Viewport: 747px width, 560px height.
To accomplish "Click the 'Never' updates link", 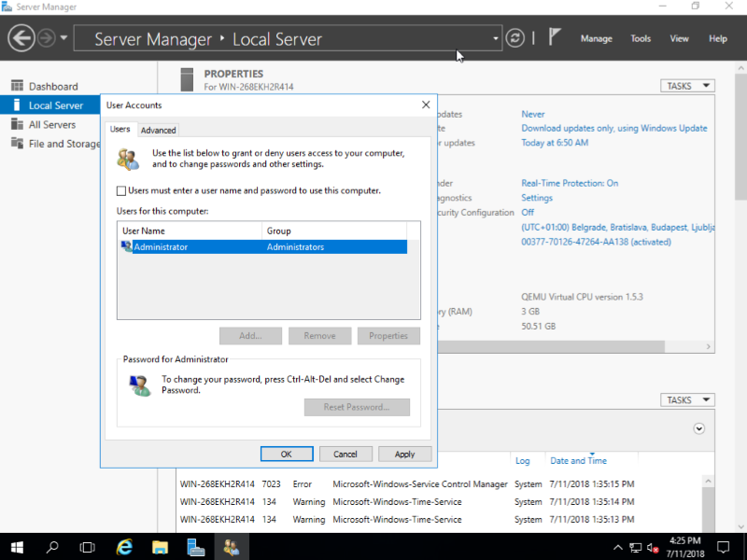I will click(x=532, y=114).
